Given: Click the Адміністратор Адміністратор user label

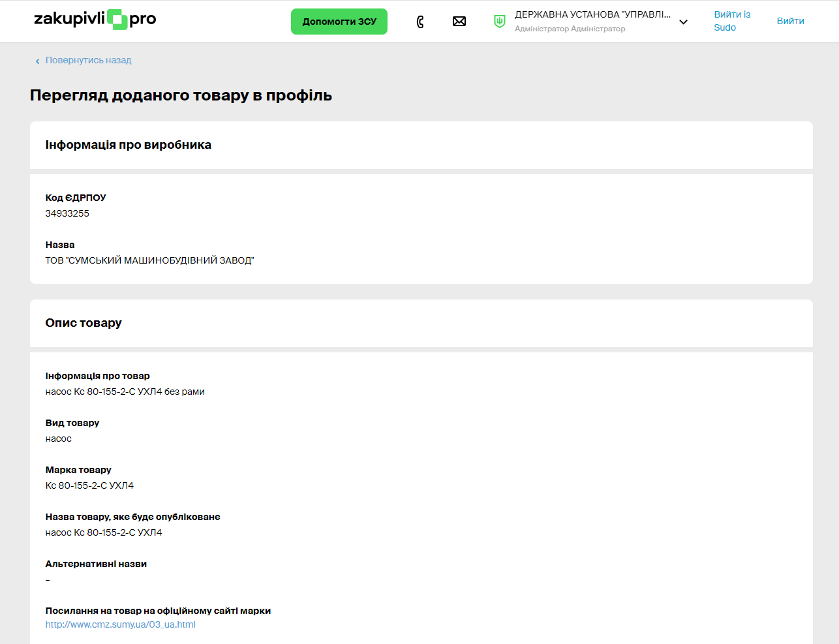Looking at the screenshot, I should point(570,29).
